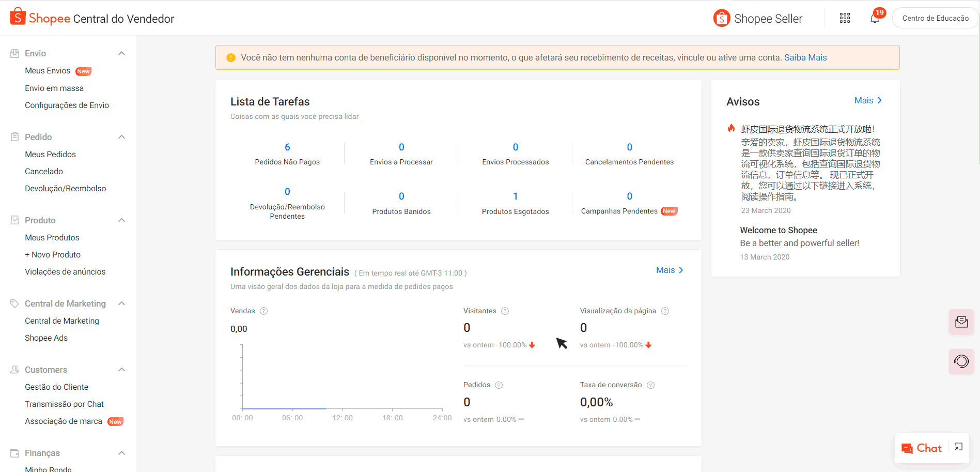980x472 pixels.
Task: Open the Vendas help question mark
Action: (263, 311)
